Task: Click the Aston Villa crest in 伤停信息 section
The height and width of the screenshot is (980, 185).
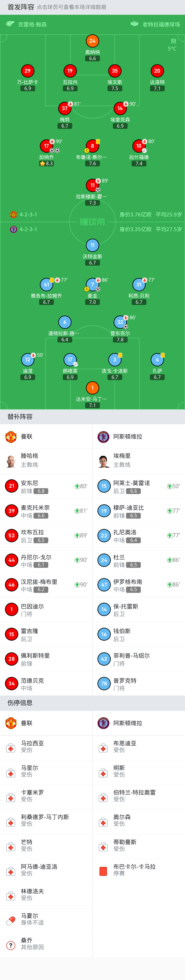Action: [x=103, y=723]
